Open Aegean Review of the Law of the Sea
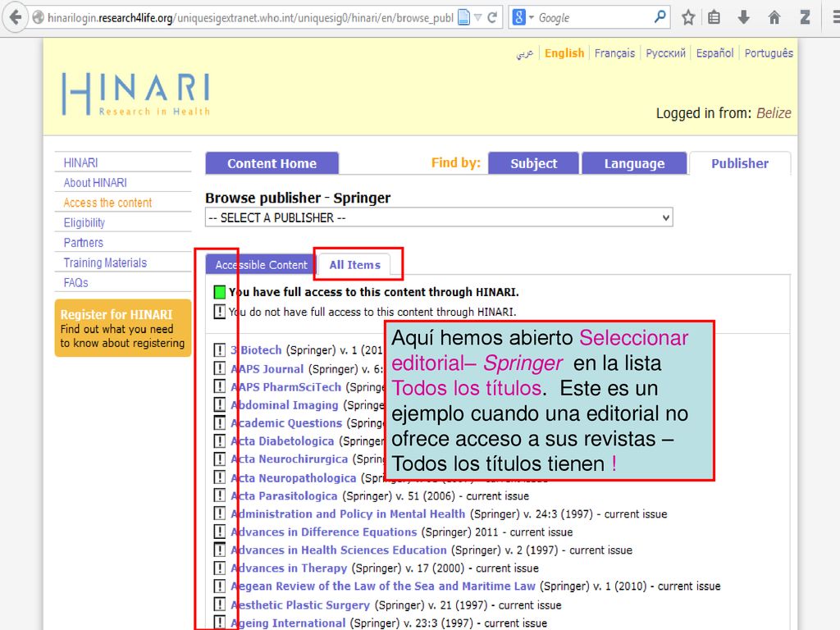 point(383,586)
